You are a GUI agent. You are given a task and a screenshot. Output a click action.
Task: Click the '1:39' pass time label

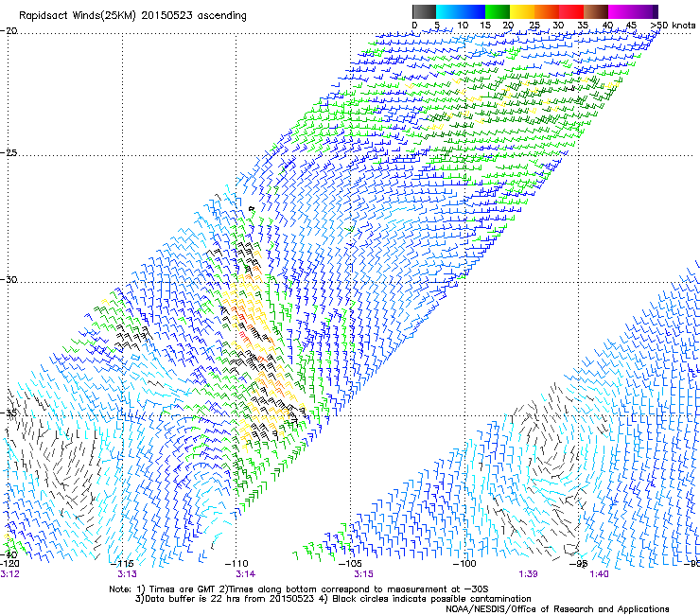click(x=528, y=574)
